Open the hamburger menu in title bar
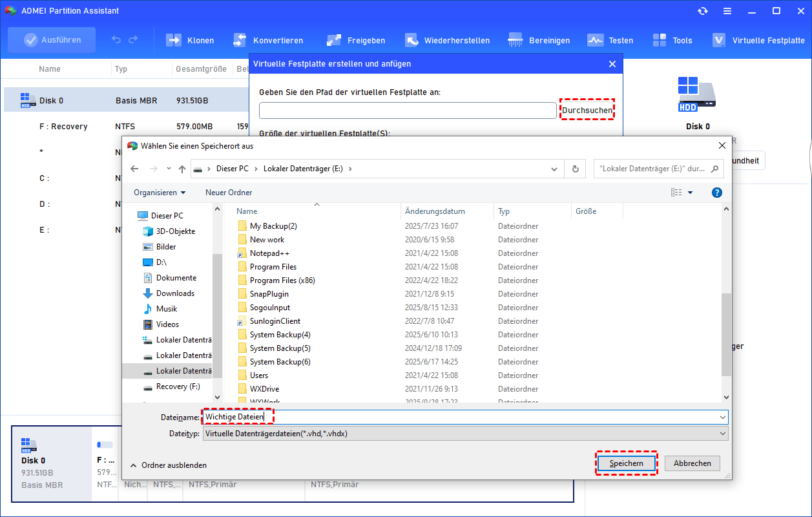This screenshot has height=517, width=812. [x=726, y=11]
